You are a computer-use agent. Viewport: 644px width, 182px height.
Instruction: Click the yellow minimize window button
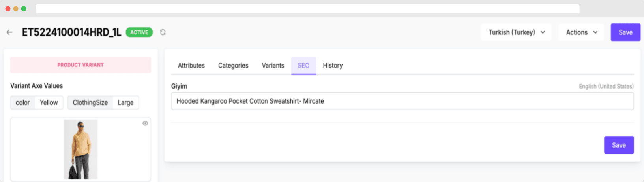click(16, 9)
